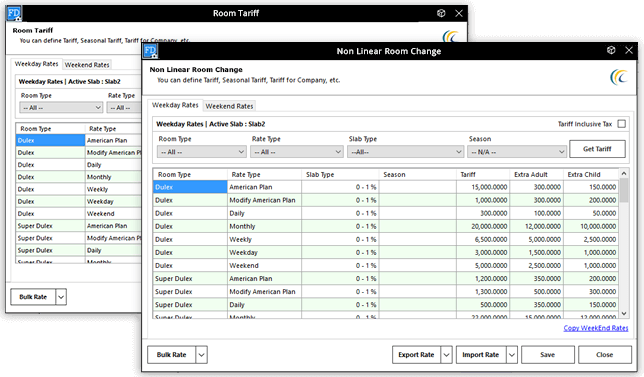Click the cube icon in Room Tariff title bar

click(x=441, y=13)
